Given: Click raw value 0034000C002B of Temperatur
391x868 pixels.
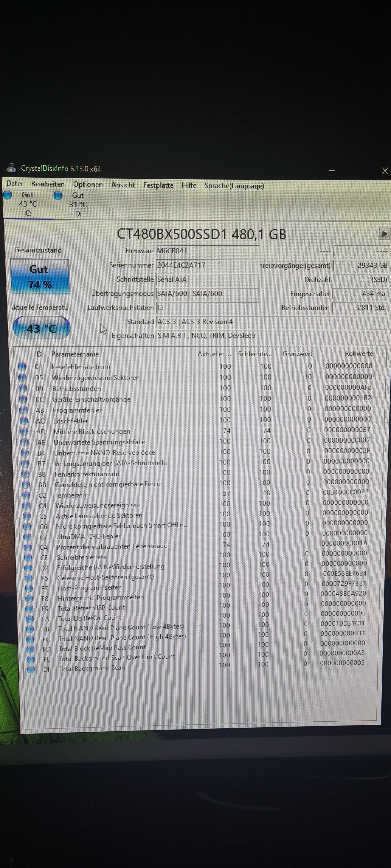Looking at the screenshot, I should pyautogui.click(x=346, y=492).
